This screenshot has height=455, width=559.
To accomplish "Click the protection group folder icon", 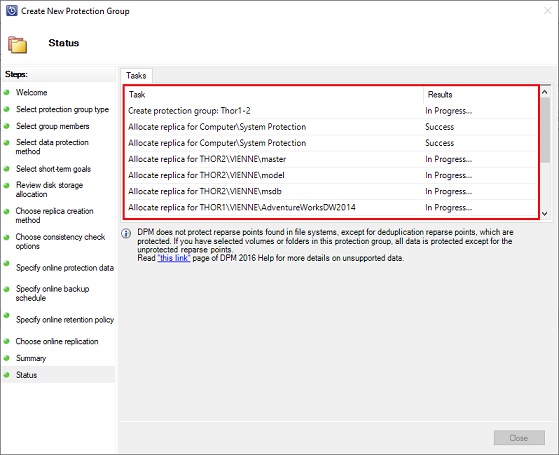I will point(17,45).
